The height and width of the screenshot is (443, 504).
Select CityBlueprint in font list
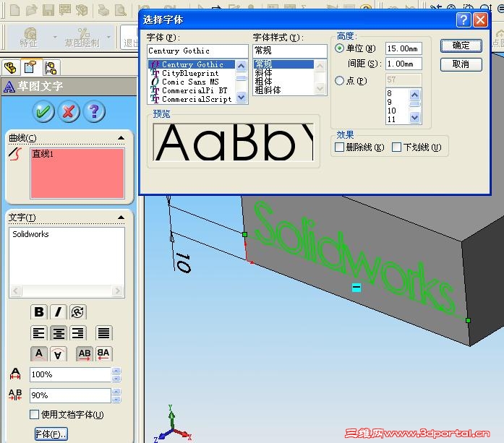192,73
